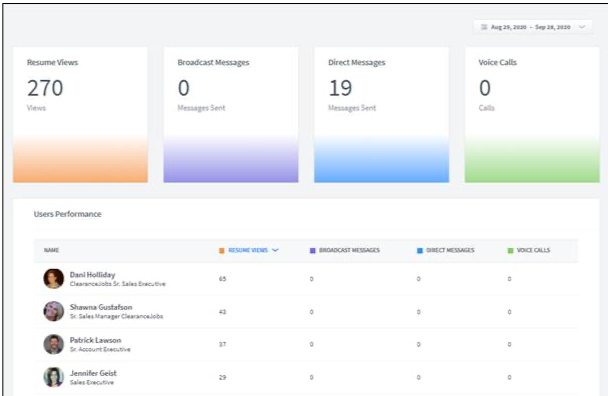Click Shawna Gustafson's resume views value 43

click(222, 312)
